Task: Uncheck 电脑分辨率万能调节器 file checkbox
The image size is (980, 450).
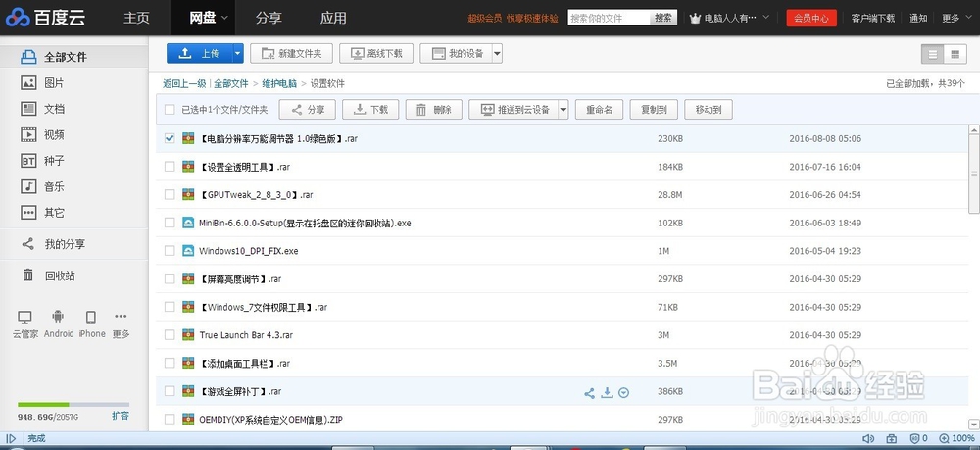Action: pos(170,139)
